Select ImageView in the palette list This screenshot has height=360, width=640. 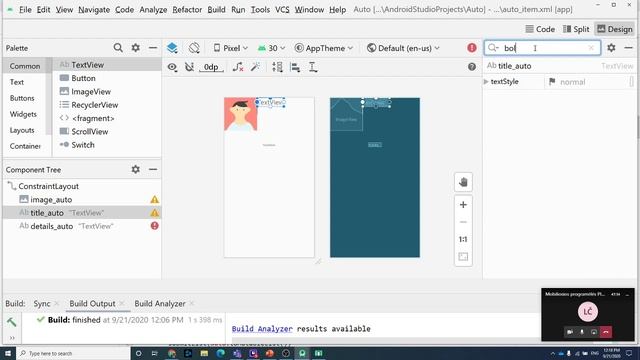(x=91, y=91)
